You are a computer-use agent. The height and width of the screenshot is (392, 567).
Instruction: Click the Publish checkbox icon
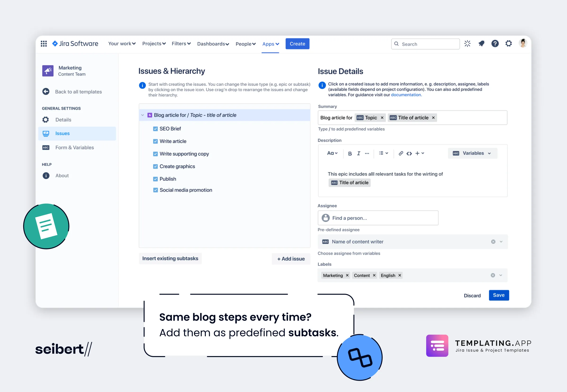(x=155, y=179)
